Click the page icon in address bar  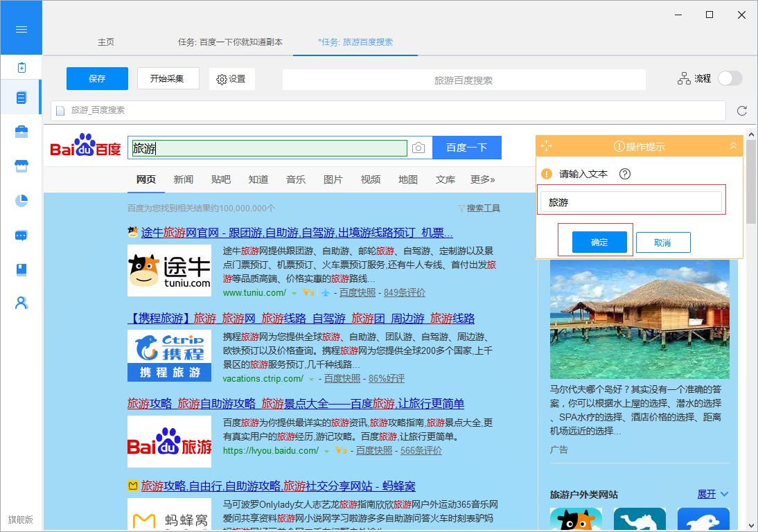(60, 111)
